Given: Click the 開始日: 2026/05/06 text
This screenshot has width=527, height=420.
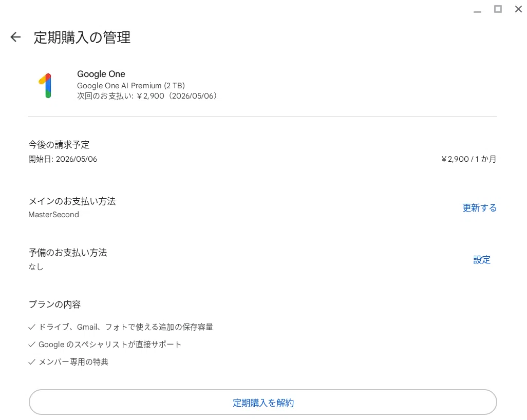Looking at the screenshot, I should (63, 159).
